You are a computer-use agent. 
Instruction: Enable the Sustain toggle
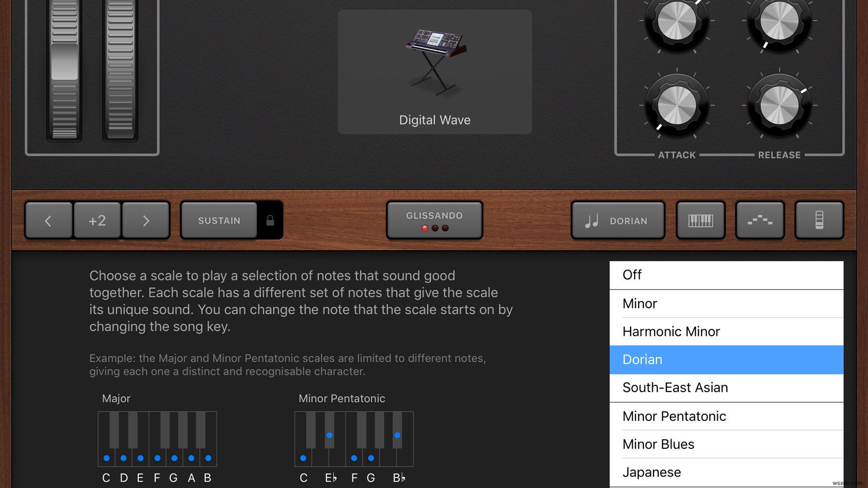coord(218,221)
